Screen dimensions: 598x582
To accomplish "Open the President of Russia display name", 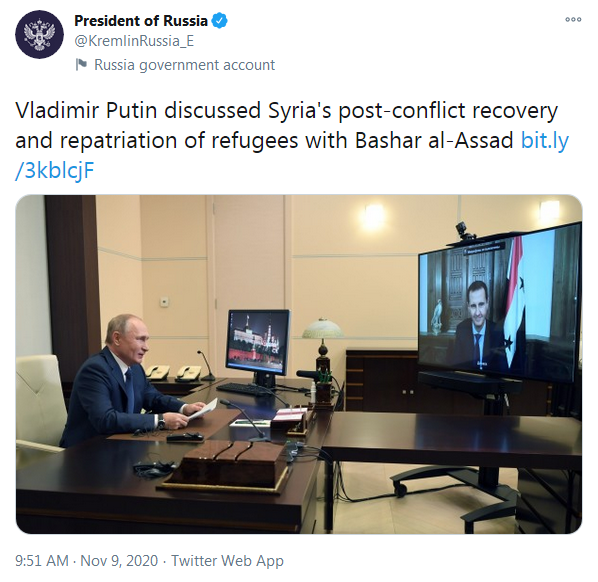I will pos(141,21).
